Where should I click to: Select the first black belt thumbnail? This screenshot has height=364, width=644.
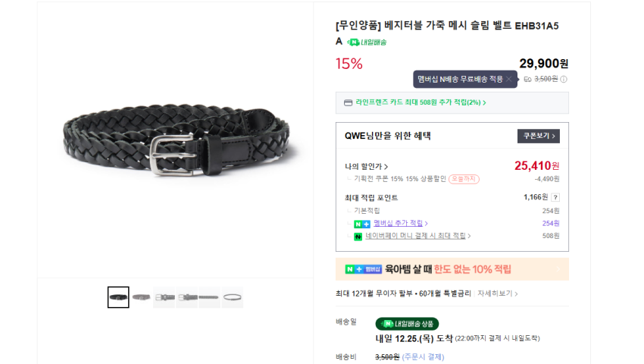pos(118,297)
